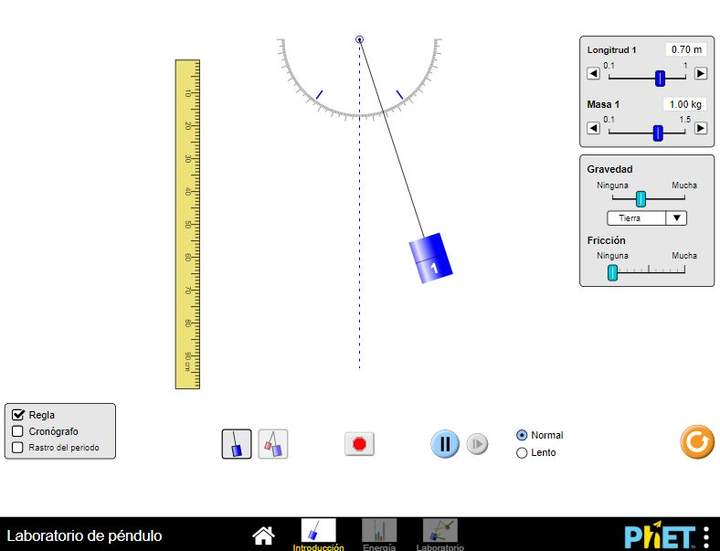Select the single pendulum icon
Image resolution: width=720 pixels, height=551 pixels.
[x=237, y=444]
